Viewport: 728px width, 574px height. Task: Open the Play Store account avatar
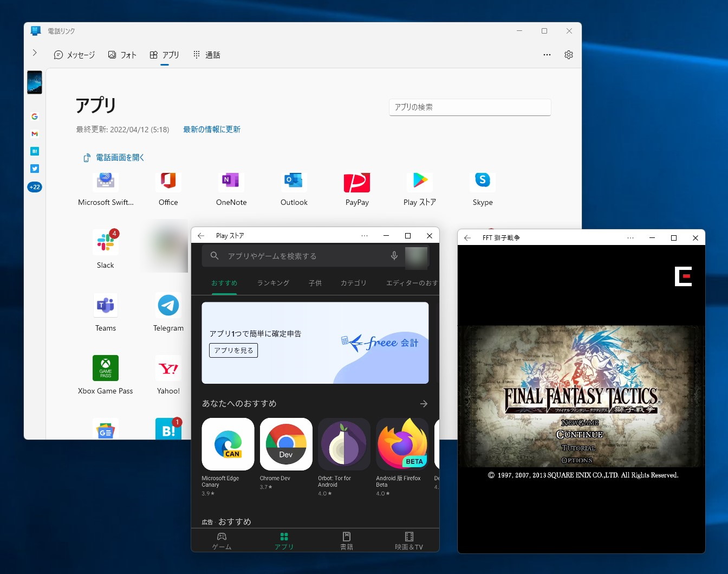(x=417, y=257)
